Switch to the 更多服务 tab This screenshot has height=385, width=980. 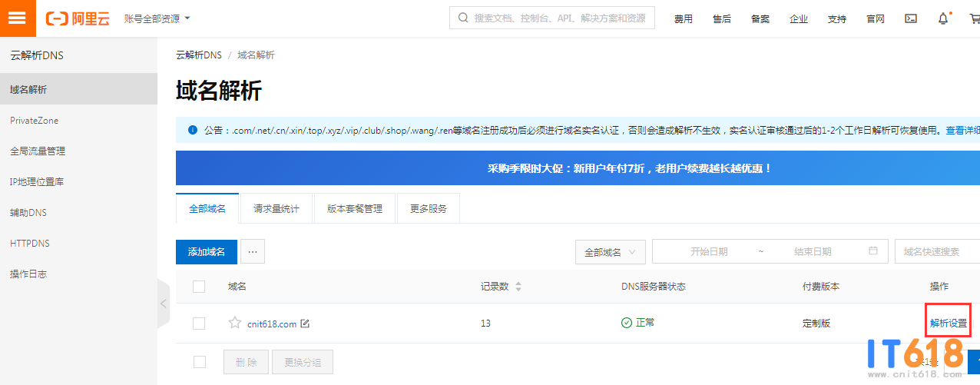point(429,208)
